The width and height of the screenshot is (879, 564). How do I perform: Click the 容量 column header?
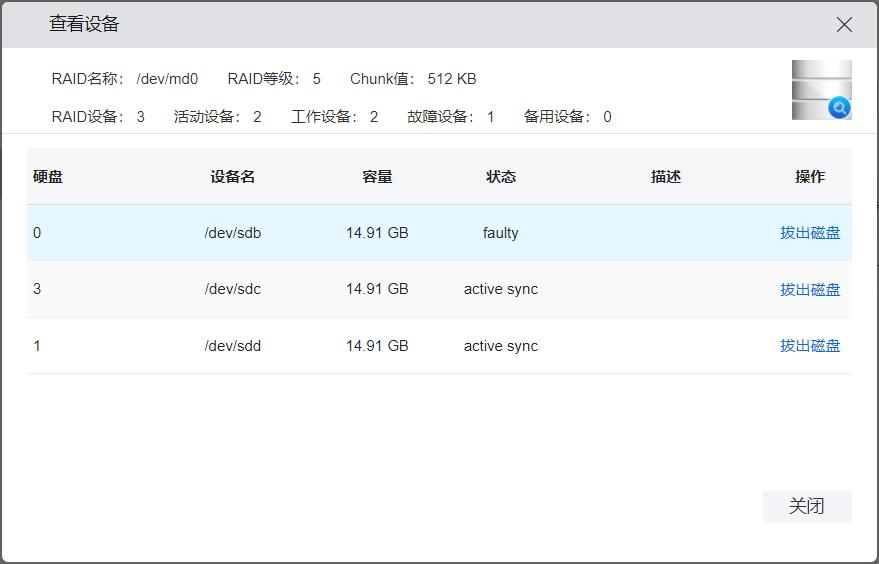tap(377, 177)
